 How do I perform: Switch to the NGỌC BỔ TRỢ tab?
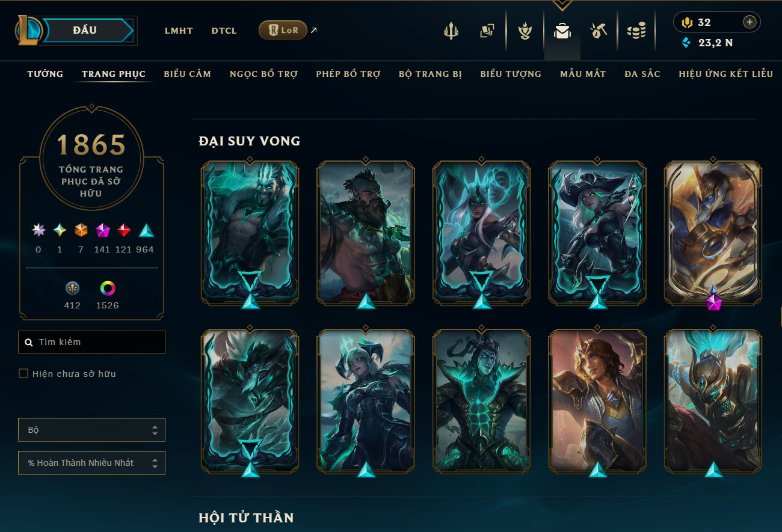(x=263, y=74)
